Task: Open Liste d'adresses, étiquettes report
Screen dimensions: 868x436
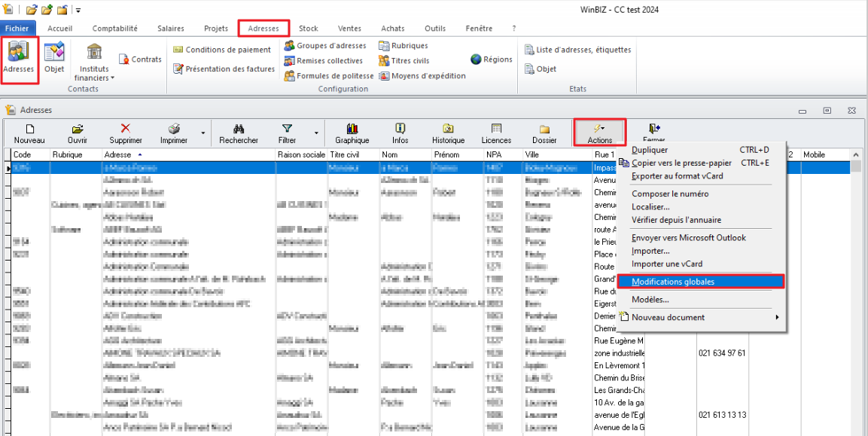Action: (x=577, y=49)
